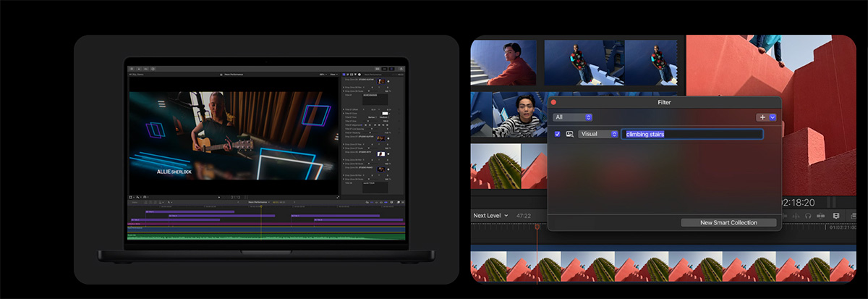
Task: Select the green audio waveform clip on laptop timeline
Action: (x=265, y=237)
